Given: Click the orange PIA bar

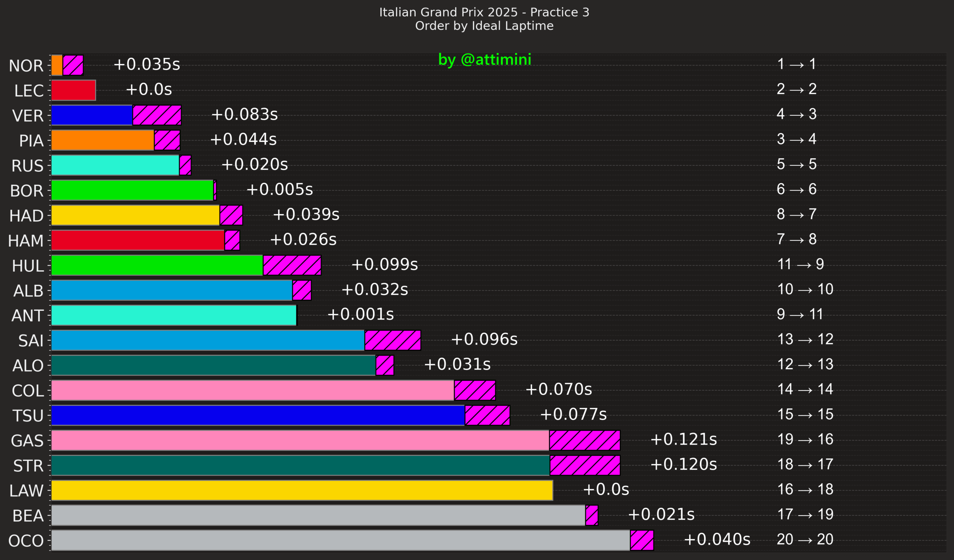Looking at the screenshot, I should (102, 140).
